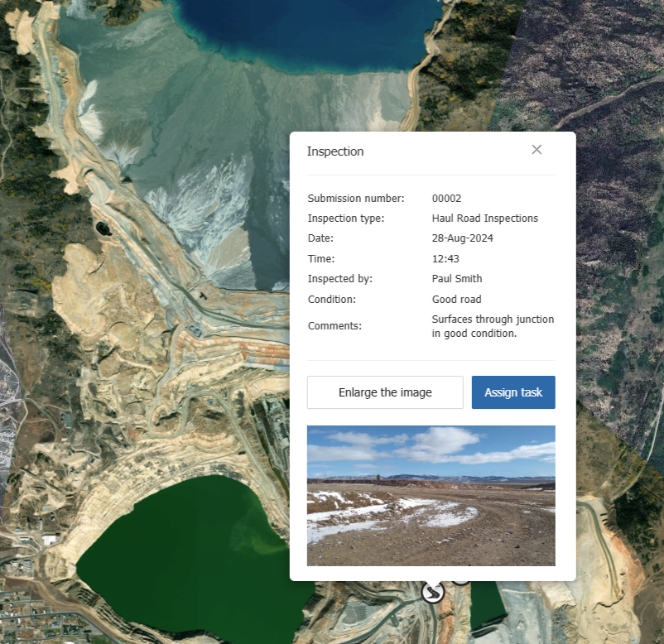Select the haul road map marker icon
This screenshot has width=664, height=644.
(x=433, y=592)
